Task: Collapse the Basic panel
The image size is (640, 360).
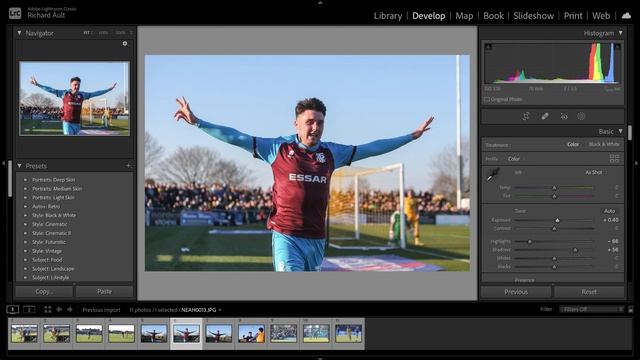Action: [x=620, y=131]
